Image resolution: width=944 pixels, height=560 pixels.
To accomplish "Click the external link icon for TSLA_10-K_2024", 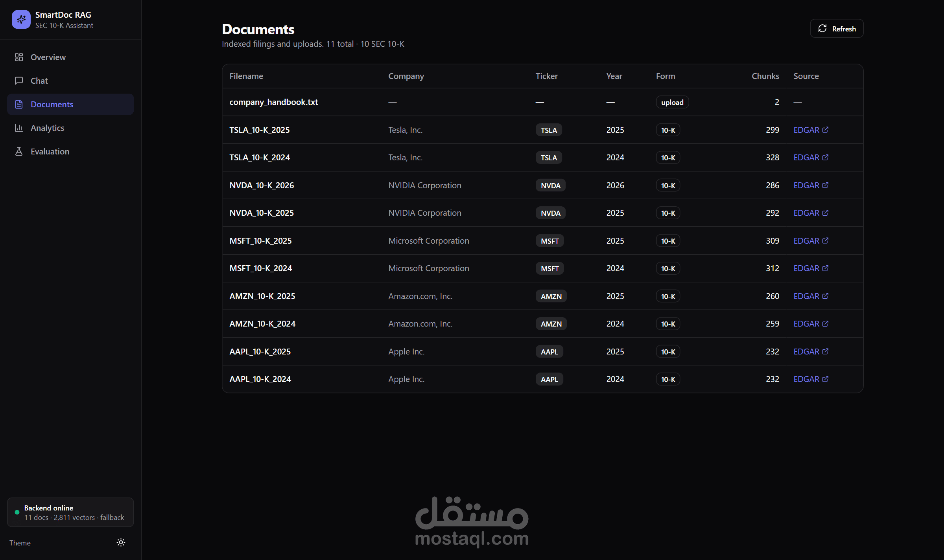I will (826, 157).
